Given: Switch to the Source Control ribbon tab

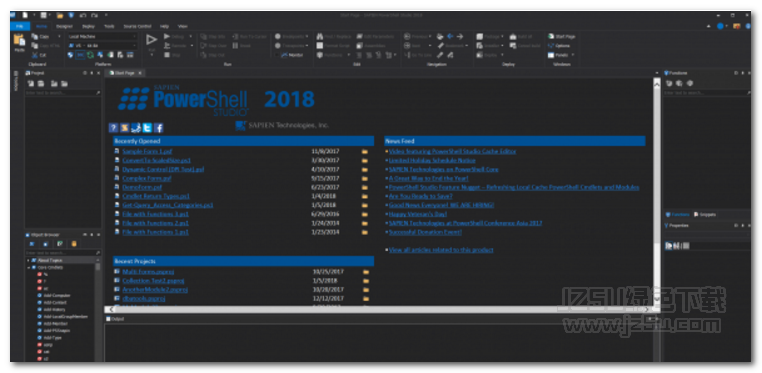Looking at the screenshot, I should click(x=138, y=26).
